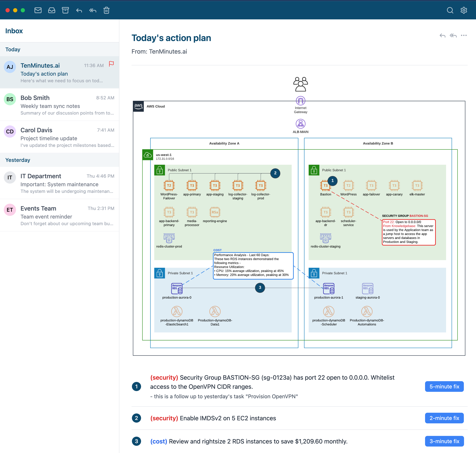Click the AJ avatar of TenMinutes.ai

pos(10,67)
